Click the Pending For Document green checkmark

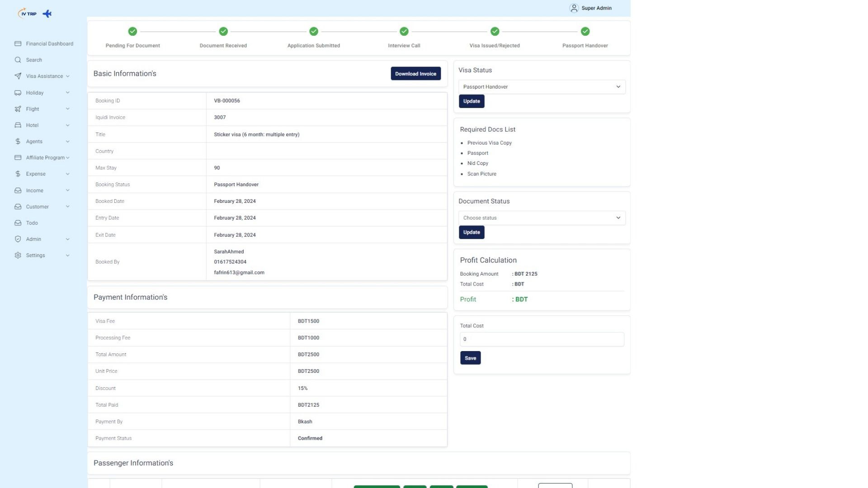coord(132,31)
